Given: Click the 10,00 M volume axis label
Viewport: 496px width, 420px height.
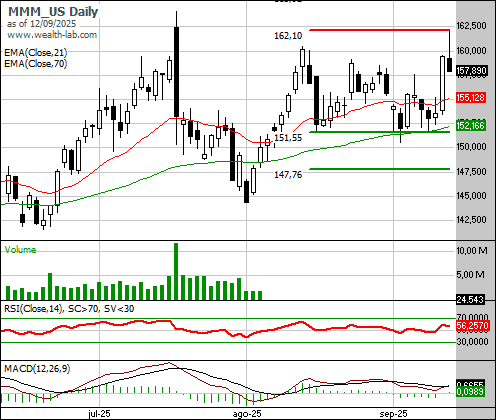Looking at the screenshot, I should tap(472, 251).
